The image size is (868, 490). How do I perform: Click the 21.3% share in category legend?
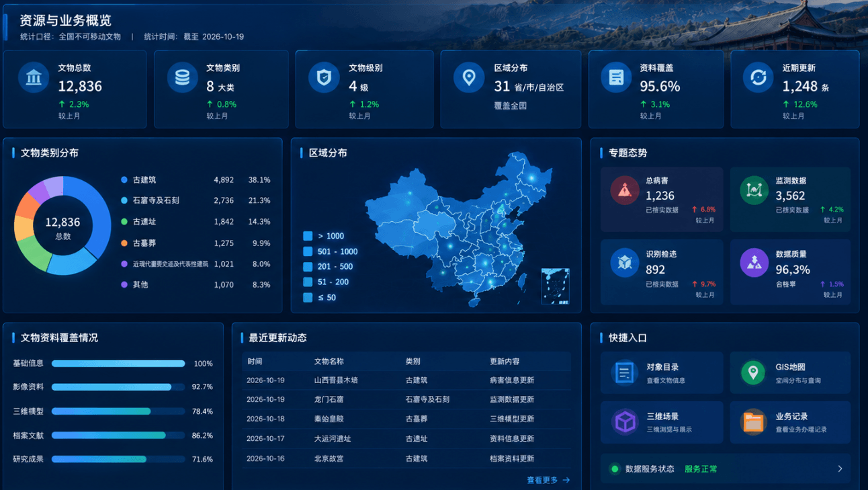point(259,200)
